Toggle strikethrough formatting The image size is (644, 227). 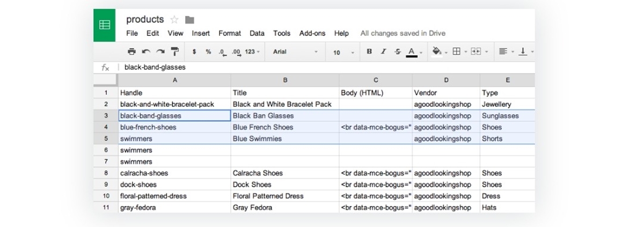(x=397, y=52)
